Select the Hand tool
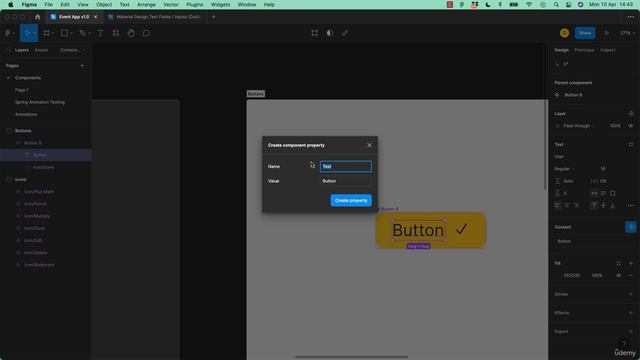This screenshot has height=360, width=640. [131, 33]
